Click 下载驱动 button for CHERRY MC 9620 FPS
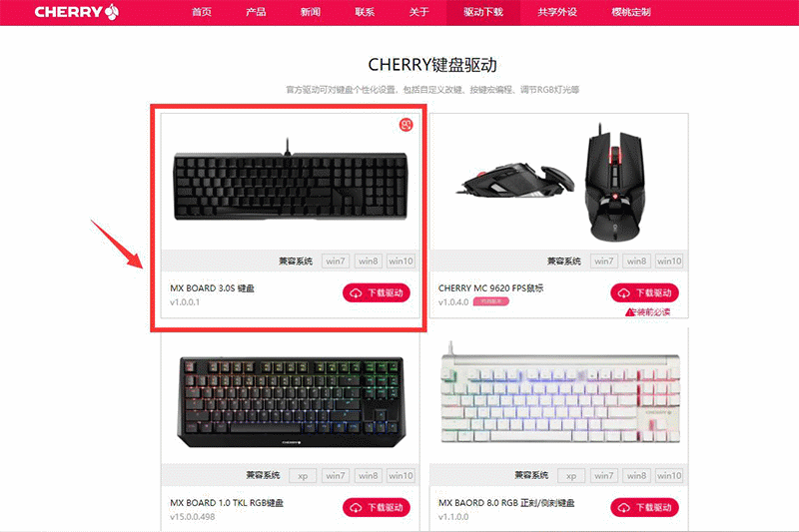 pyautogui.click(x=644, y=292)
